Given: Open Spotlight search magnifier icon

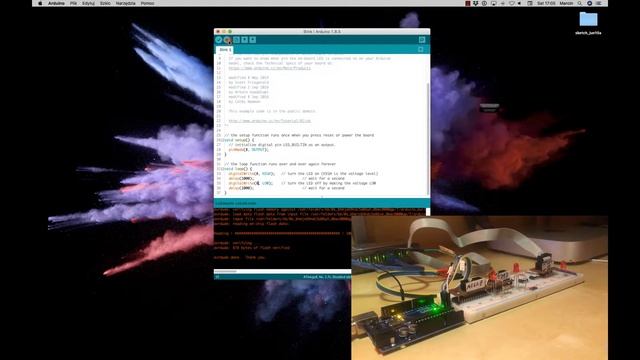Looking at the screenshot, I should (580, 3).
